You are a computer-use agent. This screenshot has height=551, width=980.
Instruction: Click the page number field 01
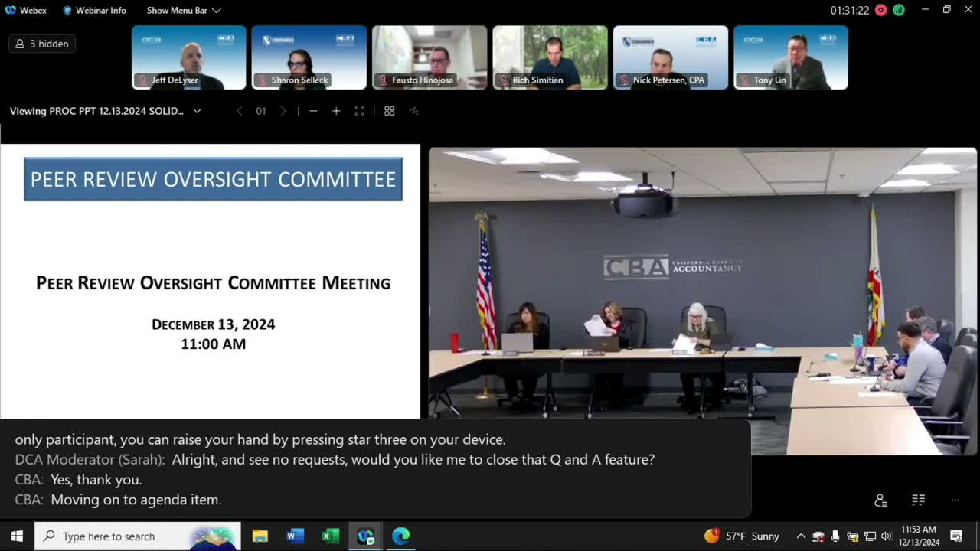[261, 111]
